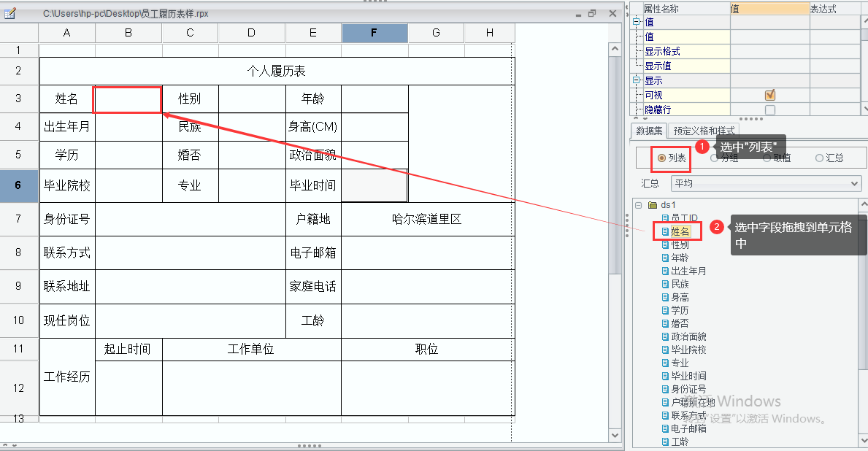Check the 隐藏行 checkbox
This screenshot has height=451, width=868.
[x=770, y=109]
